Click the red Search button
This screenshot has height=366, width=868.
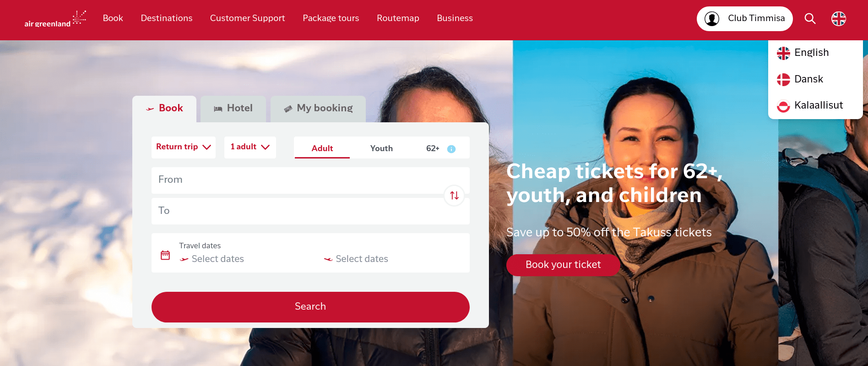(x=310, y=307)
